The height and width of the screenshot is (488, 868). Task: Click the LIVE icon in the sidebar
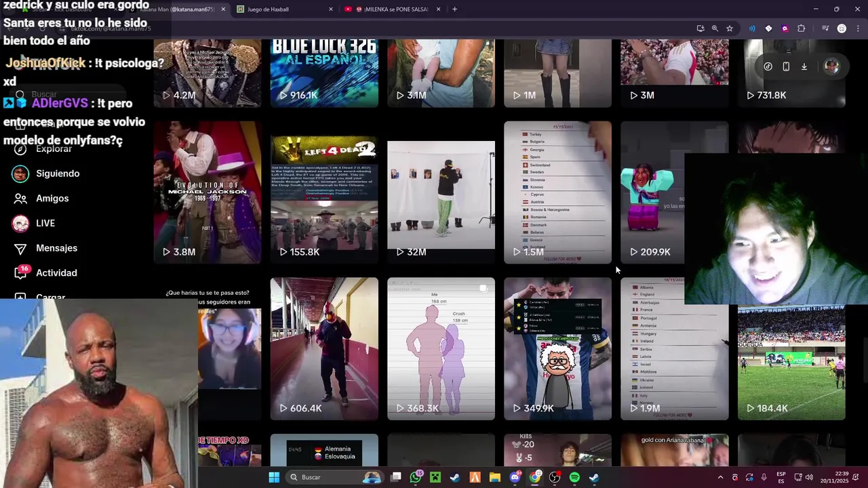(20, 223)
